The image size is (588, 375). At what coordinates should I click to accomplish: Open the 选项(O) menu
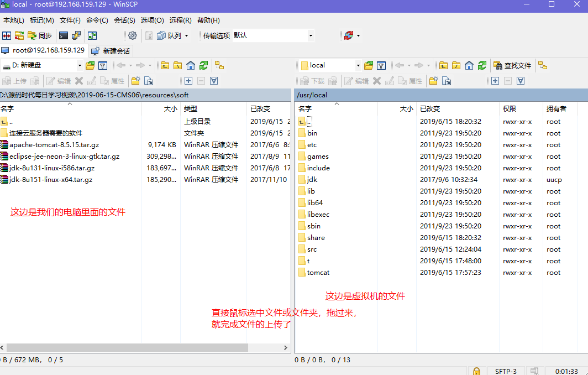(x=153, y=20)
